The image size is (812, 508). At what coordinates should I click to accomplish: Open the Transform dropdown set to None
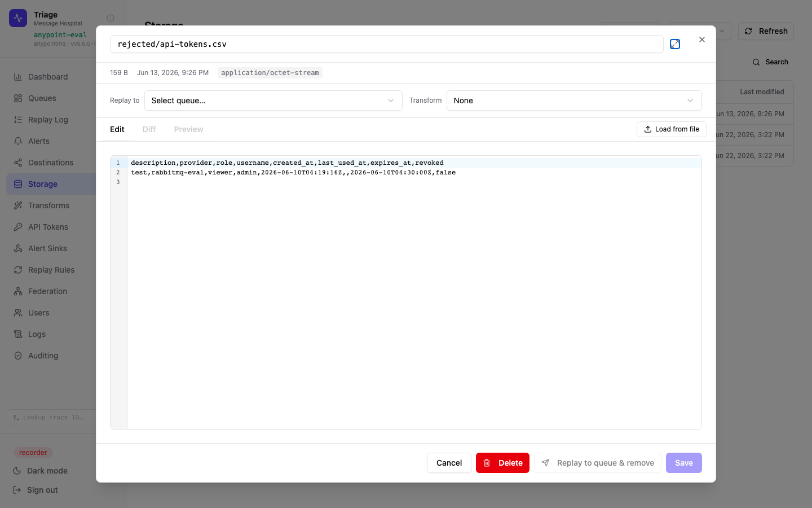[574, 100]
